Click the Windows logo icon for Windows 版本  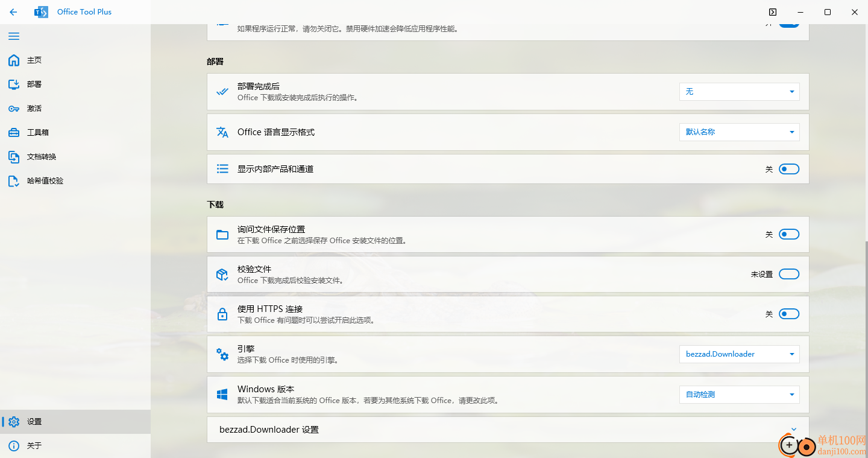222,395
